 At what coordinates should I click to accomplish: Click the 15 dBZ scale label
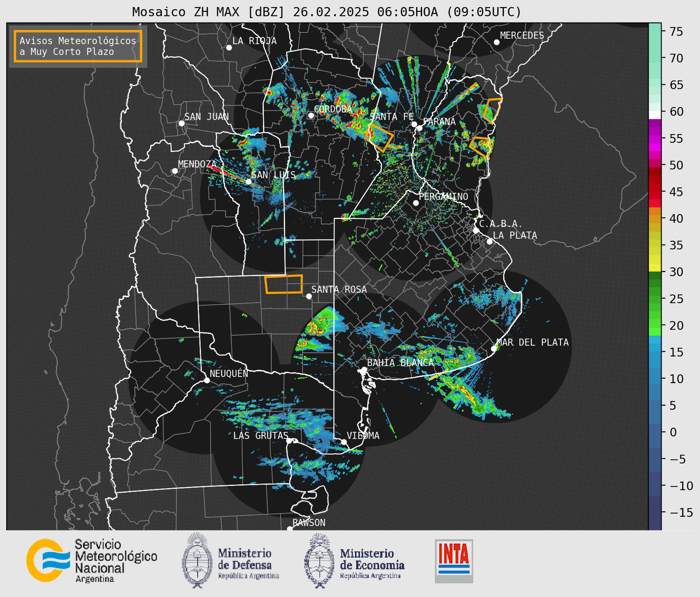point(676,352)
